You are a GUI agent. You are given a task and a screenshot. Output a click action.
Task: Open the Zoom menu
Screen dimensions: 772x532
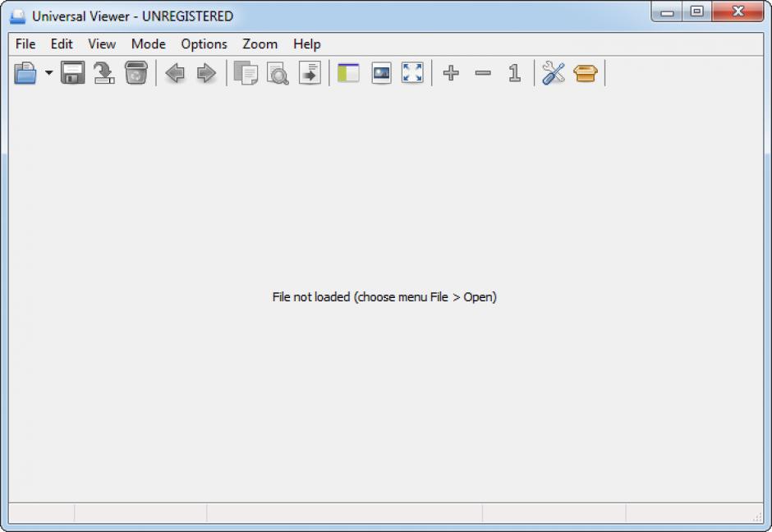[260, 44]
